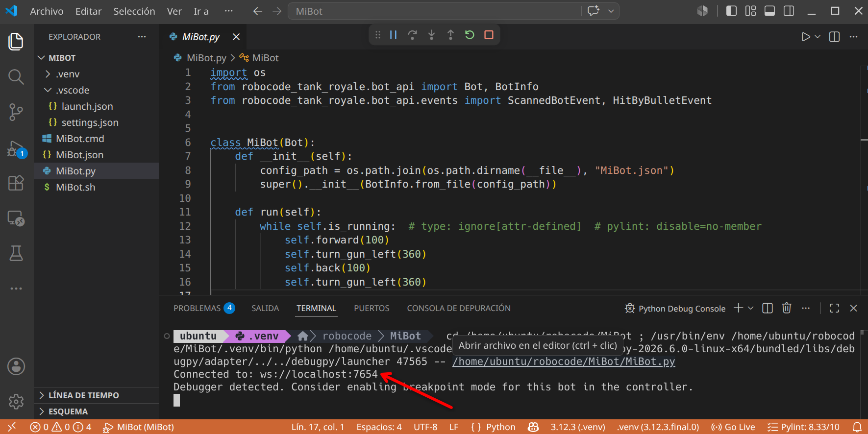Viewport: 868px width, 434px height.
Task: Open the Extensions view
Action: click(x=16, y=183)
